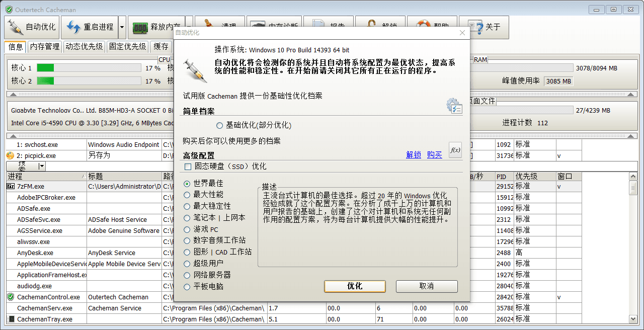Select the 笔记本 | 上网本 profile

tap(215, 218)
